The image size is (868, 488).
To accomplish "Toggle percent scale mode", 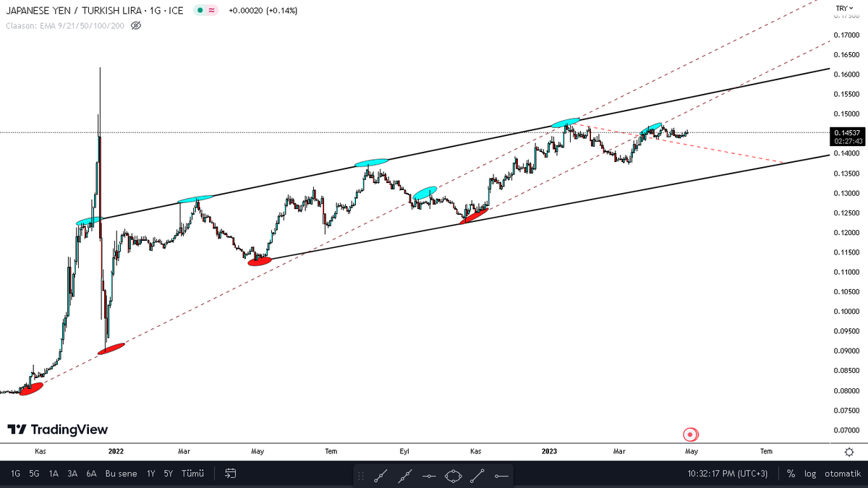I will click(x=791, y=474).
